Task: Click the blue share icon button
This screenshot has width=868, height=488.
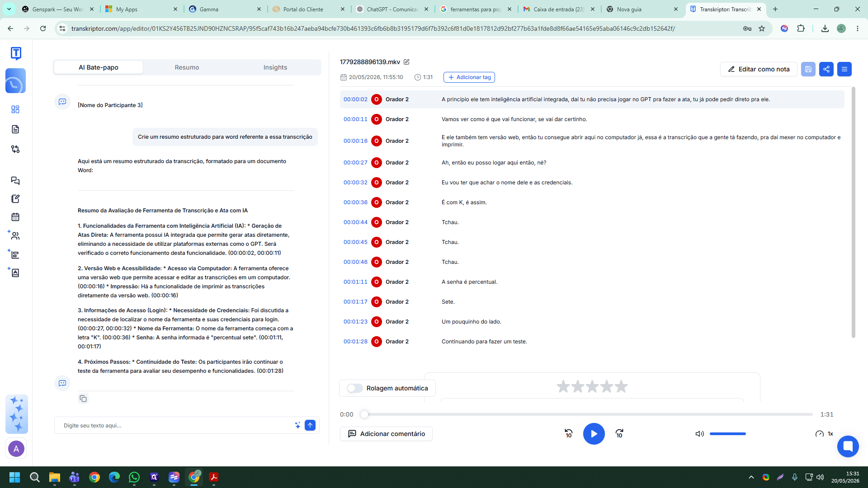Action: tap(826, 69)
